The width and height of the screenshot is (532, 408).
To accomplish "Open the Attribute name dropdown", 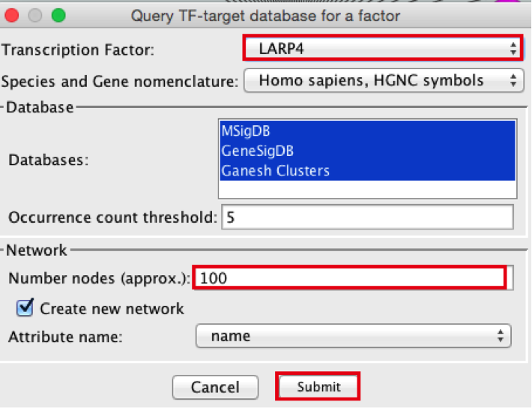I will click(353, 337).
